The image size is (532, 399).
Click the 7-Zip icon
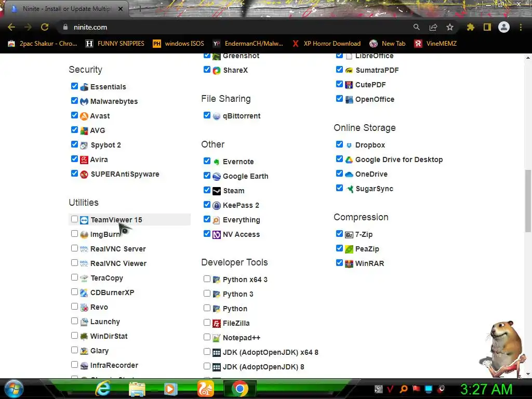349,234
